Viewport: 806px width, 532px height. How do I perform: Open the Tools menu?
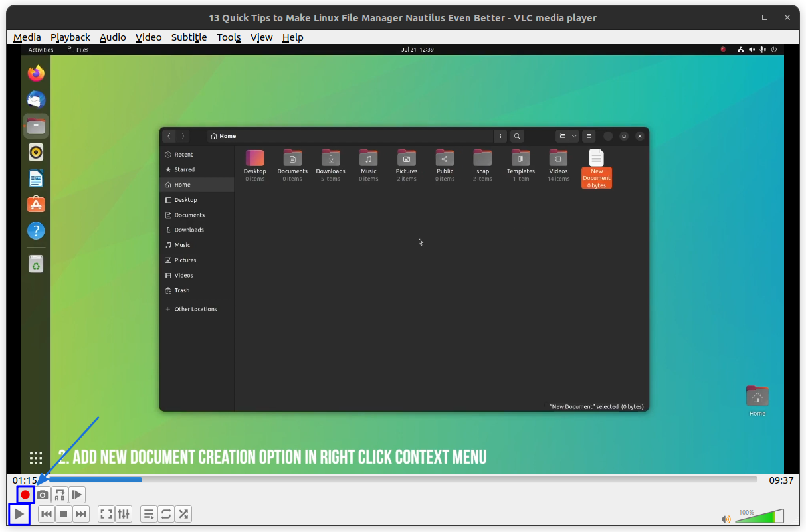[x=229, y=37]
